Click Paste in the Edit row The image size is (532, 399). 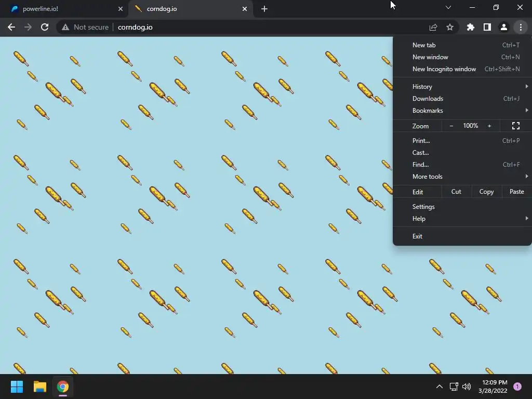tap(517, 192)
